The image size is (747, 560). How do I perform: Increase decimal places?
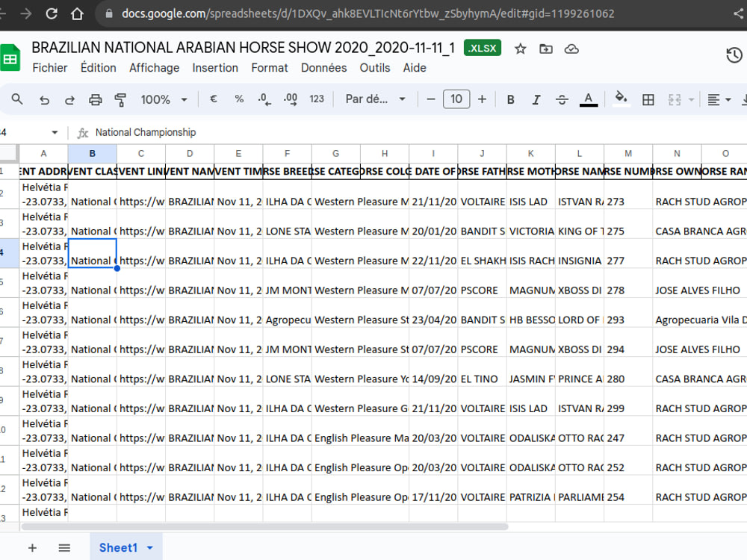[291, 99]
